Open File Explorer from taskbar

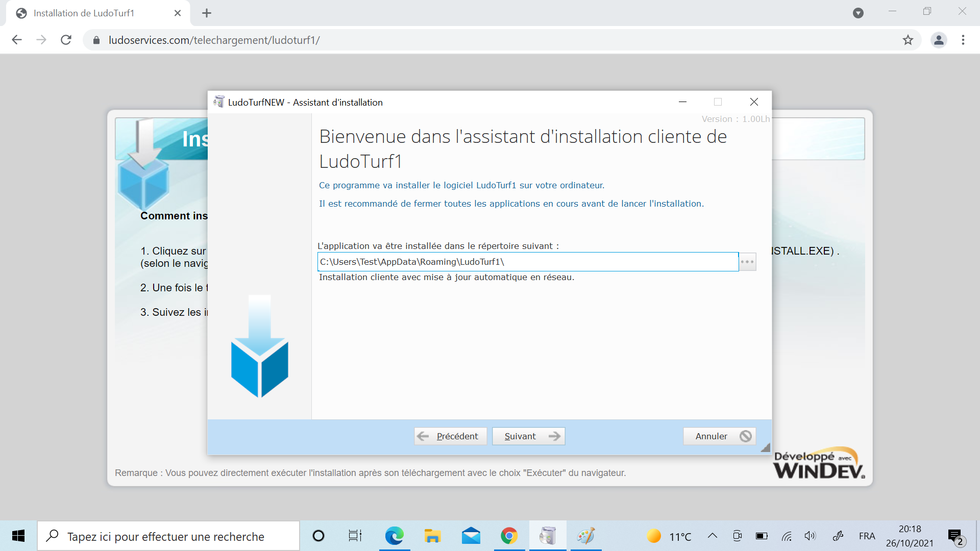pos(432,536)
